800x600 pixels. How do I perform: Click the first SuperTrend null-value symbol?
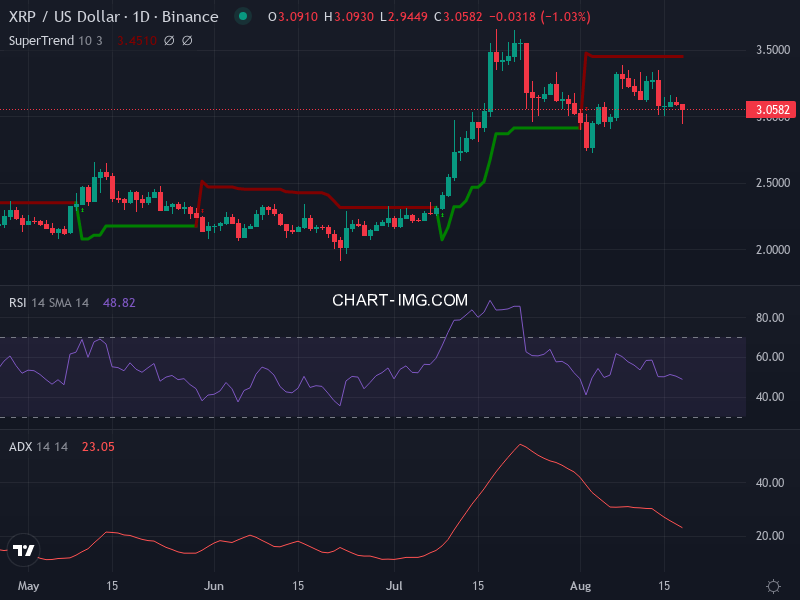(x=169, y=40)
